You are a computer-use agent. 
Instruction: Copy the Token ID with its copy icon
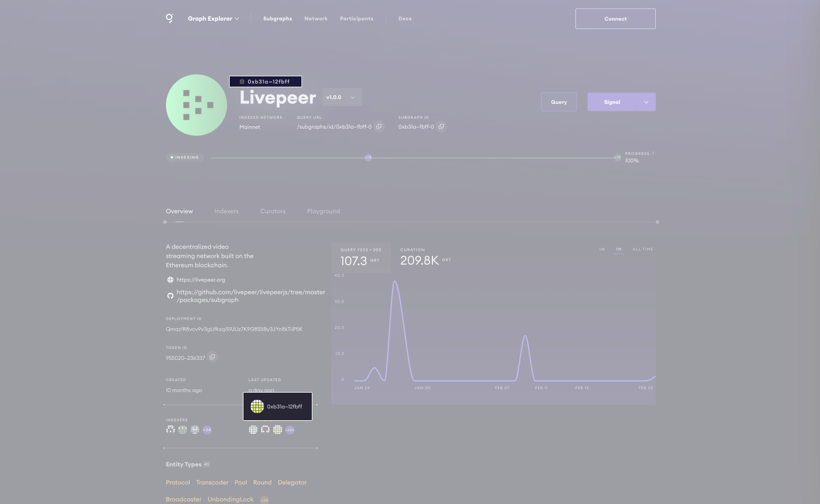212,357
